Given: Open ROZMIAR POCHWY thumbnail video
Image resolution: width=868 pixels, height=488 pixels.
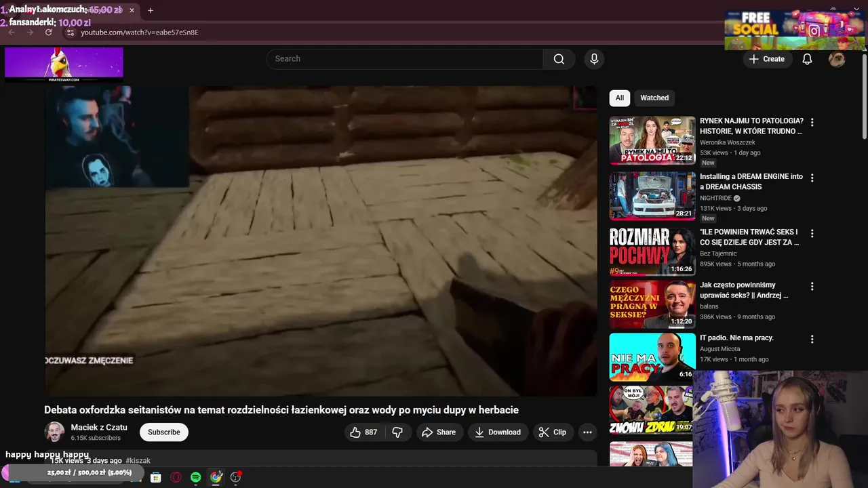Looking at the screenshot, I should (652, 251).
